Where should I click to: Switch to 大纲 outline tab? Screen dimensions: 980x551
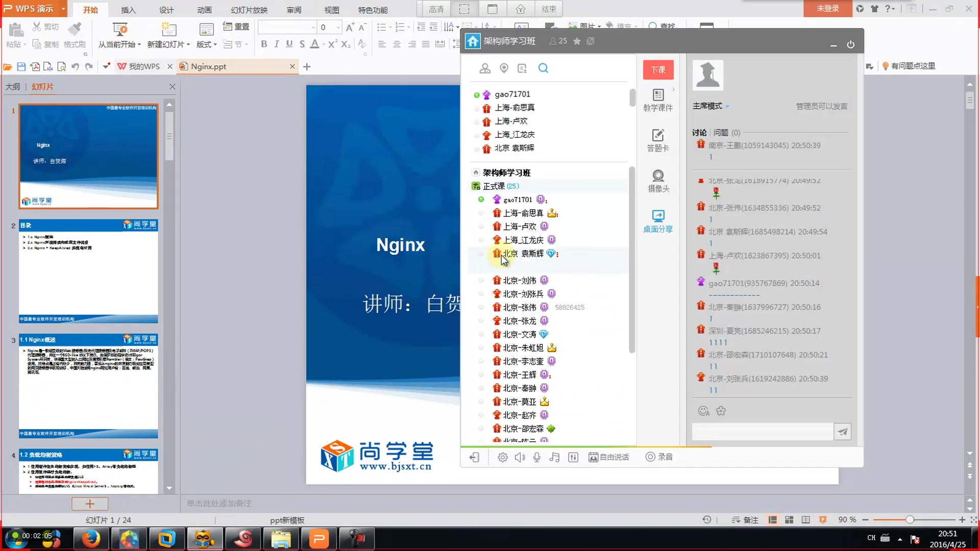[x=13, y=87]
